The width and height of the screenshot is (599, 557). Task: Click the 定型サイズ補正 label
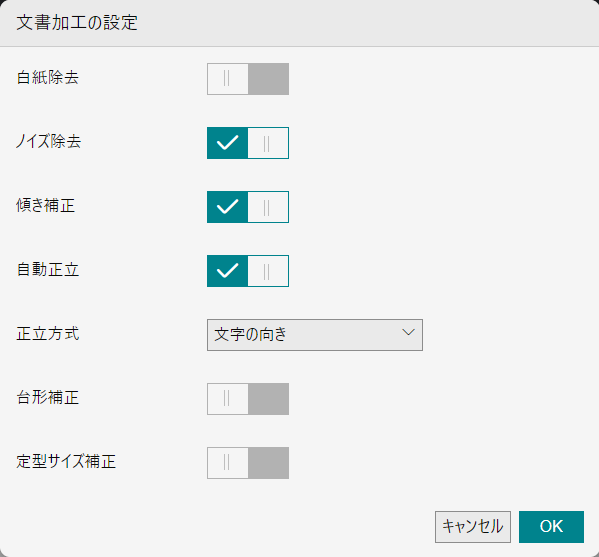[x=66, y=461]
